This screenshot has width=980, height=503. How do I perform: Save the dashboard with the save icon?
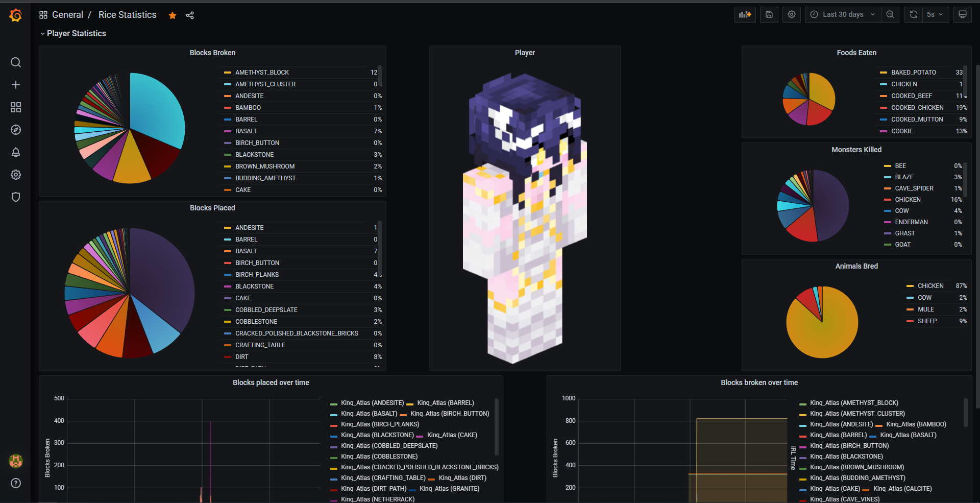point(769,15)
